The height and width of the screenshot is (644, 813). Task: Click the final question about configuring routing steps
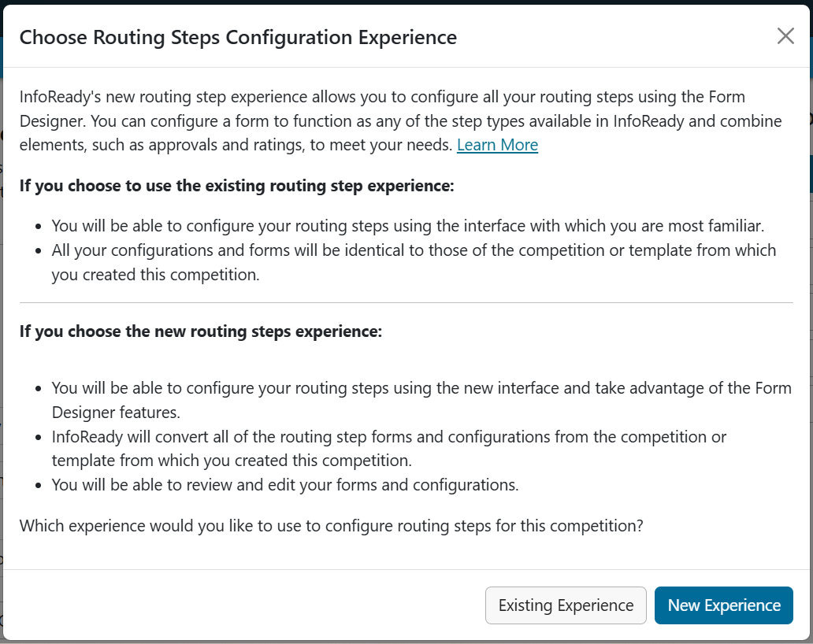click(x=330, y=525)
